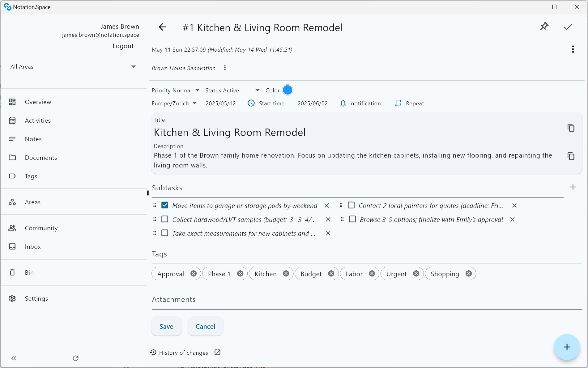Viewport: 588px width, 368px height.
Task: Mark 'Browse 3-5 options' subtask as done
Action: (x=352, y=219)
